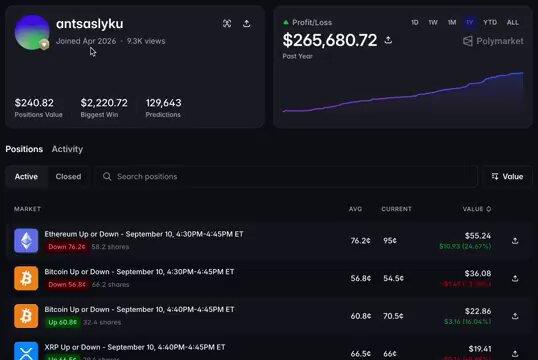Click the share icon next to $265,680.72
538x360 pixels.
click(388, 40)
